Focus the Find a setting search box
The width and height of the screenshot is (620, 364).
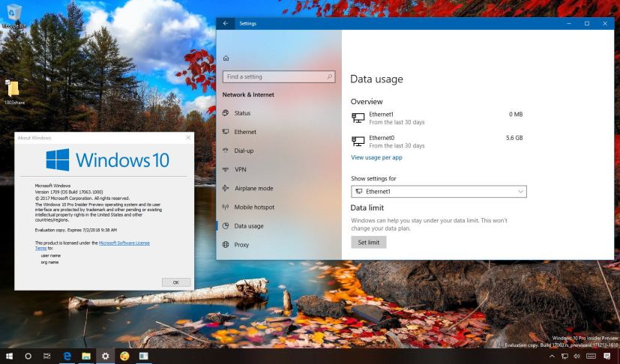point(279,76)
